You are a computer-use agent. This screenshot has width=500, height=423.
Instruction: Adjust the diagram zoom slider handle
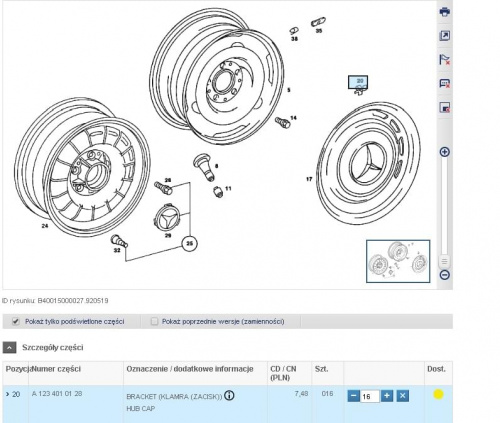(444, 261)
